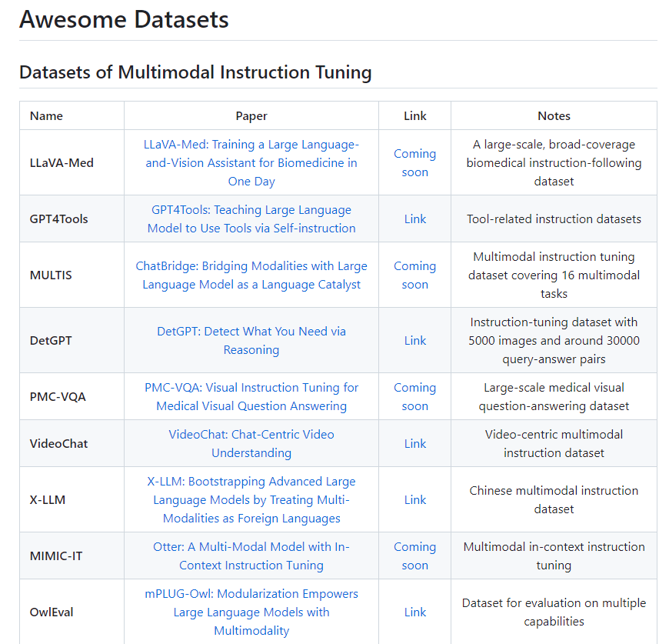The image size is (669, 644).
Task: Click the Link in the X-LLM row
Action: [415, 500]
